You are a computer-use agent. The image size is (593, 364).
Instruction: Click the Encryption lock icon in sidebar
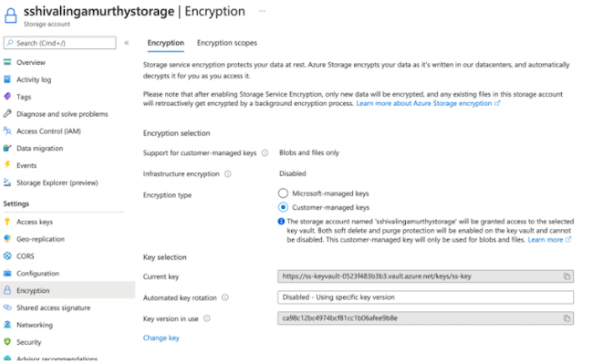click(x=7, y=290)
